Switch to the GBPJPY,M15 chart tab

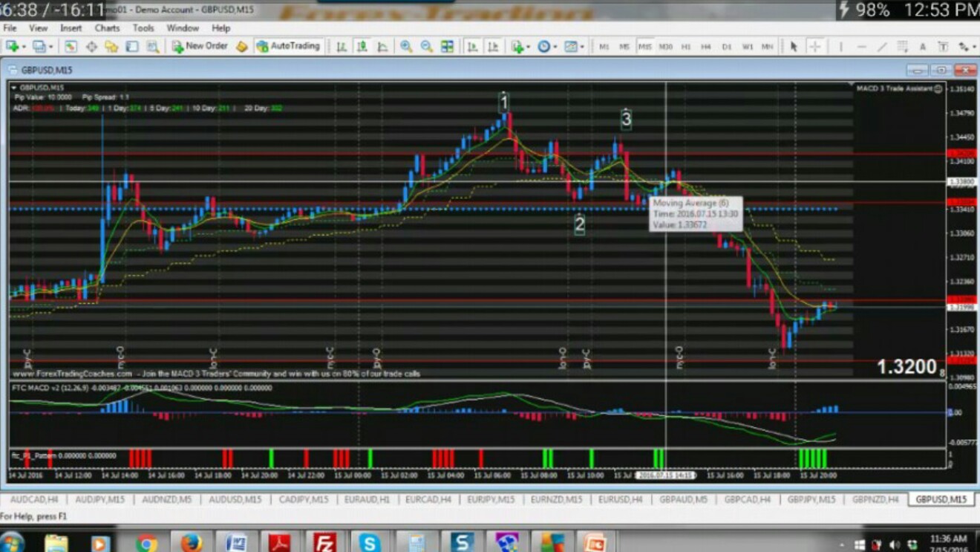(x=811, y=500)
